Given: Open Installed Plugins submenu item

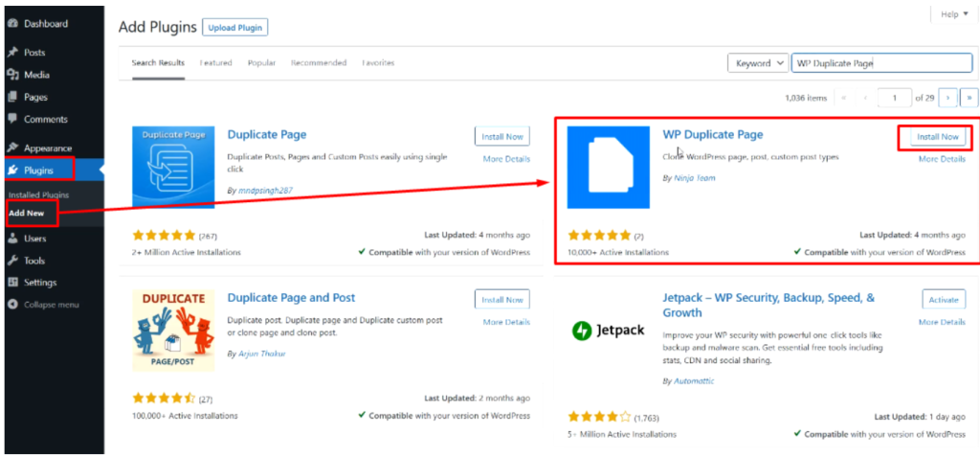Looking at the screenshot, I should tap(38, 194).
